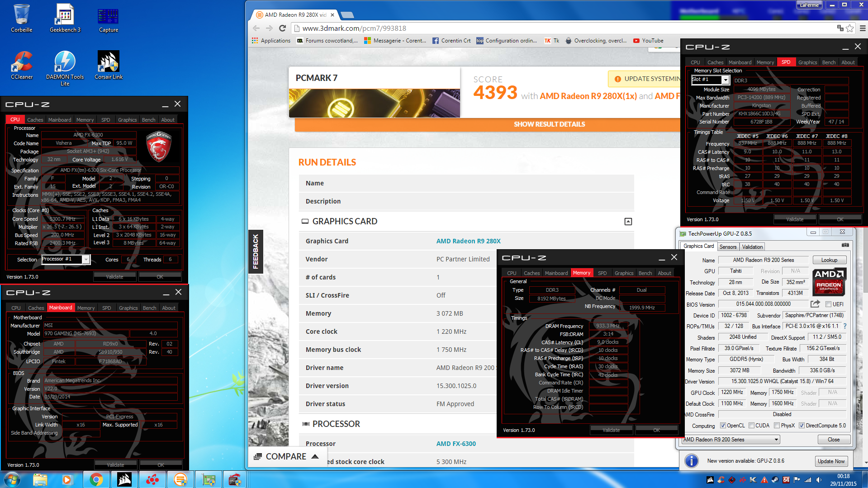The height and width of the screenshot is (488, 868).
Task: Click the clock in the system tray
Action: (x=843, y=480)
